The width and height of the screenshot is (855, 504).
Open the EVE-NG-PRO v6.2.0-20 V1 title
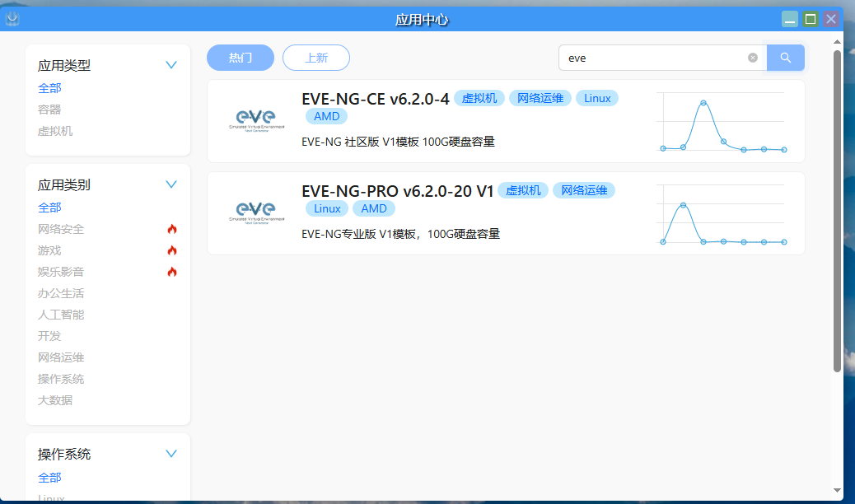tap(398, 191)
